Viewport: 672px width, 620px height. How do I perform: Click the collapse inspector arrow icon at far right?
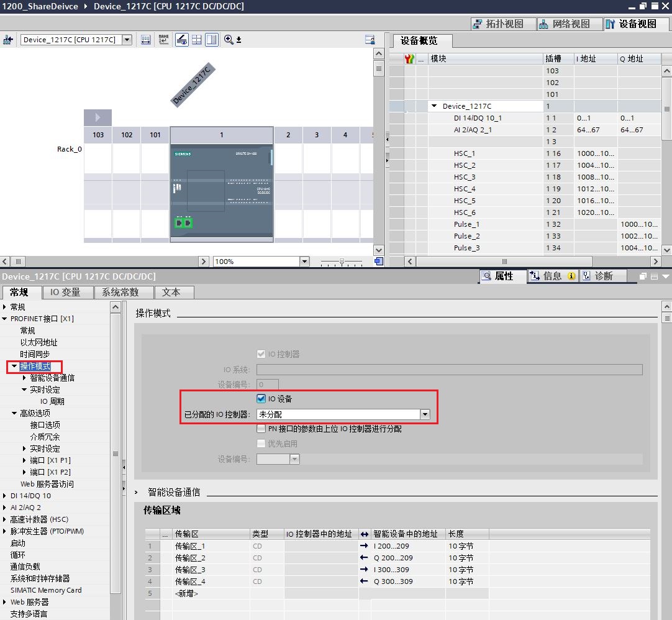(666, 276)
